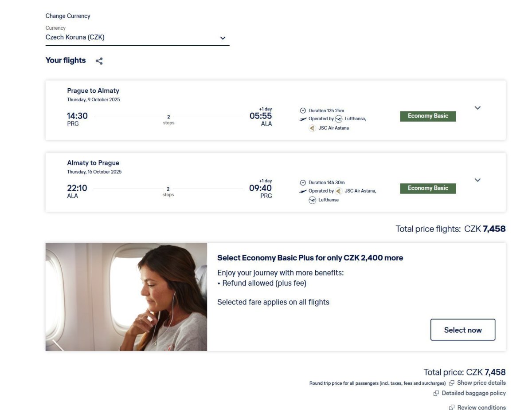Open the Czech Koruna currency dropdown
The width and height of the screenshot is (532, 410).
(137, 38)
